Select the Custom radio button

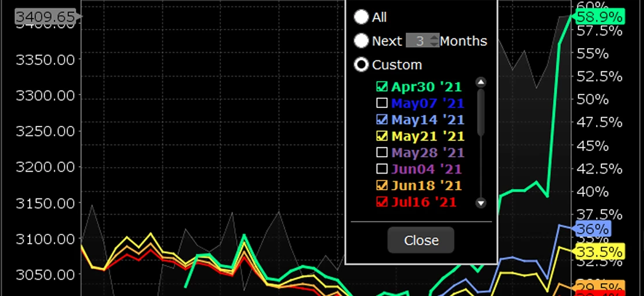pyautogui.click(x=362, y=64)
